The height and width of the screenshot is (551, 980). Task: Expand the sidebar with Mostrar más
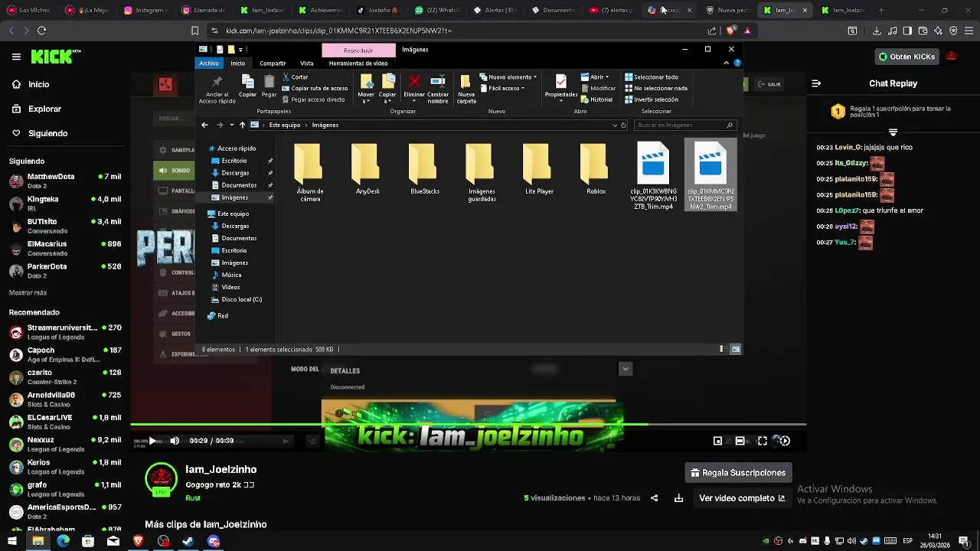click(28, 293)
